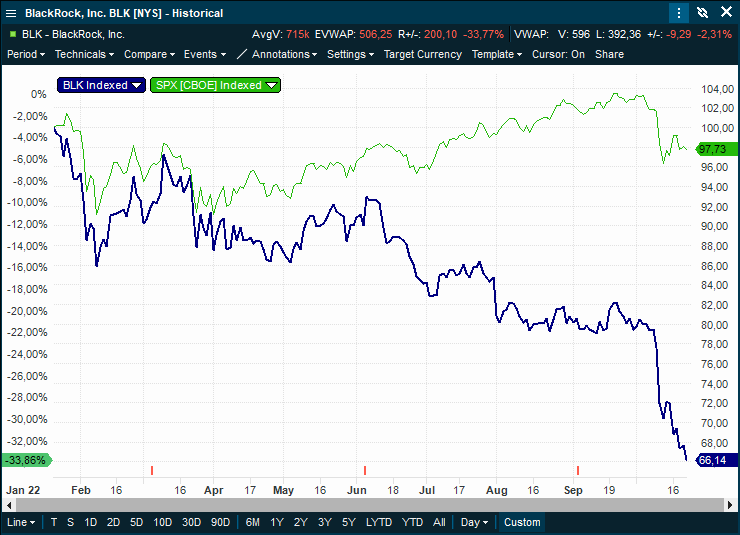740x535 pixels.
Task: Select the 3Y range
Action: [x=325, y=522]
